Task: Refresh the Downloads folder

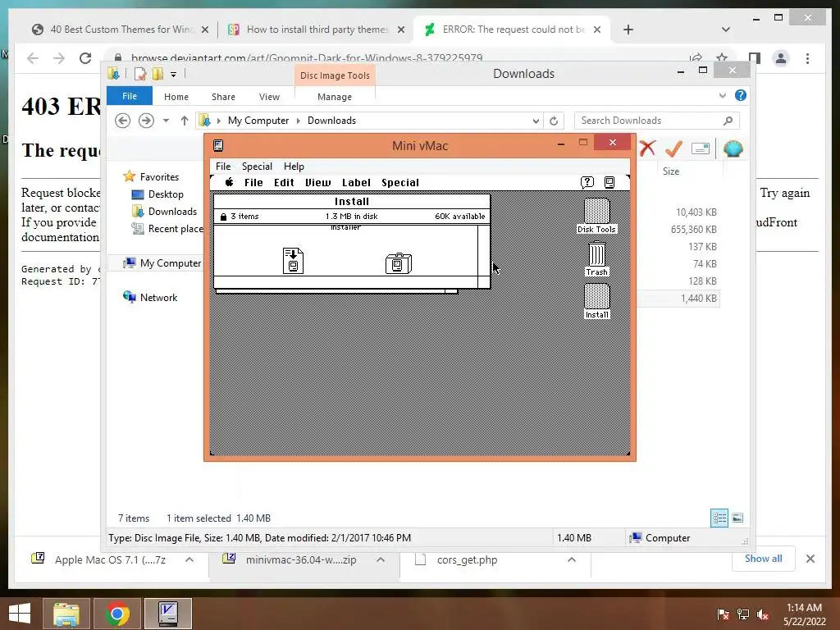Action: 554,121
